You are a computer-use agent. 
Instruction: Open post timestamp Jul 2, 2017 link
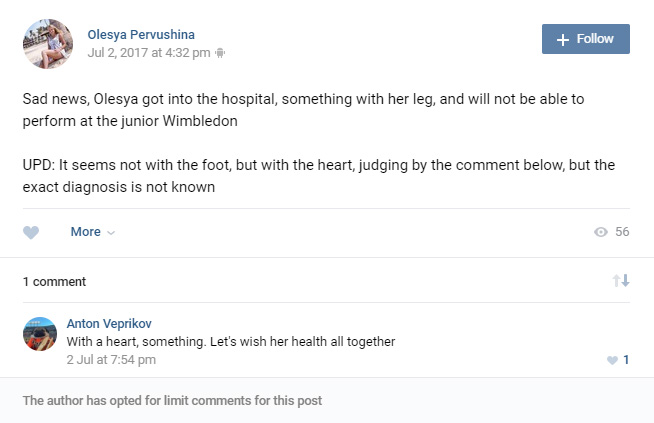point(149,53)
